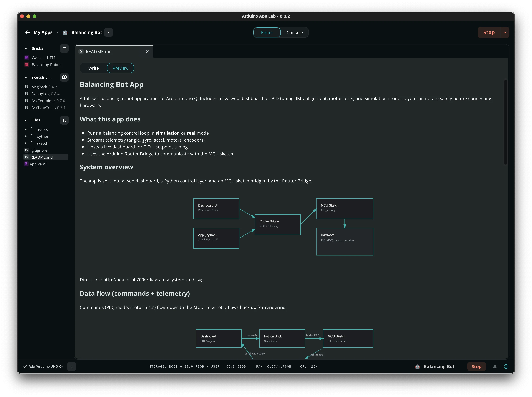Open the terminal icon in status bar

coord(71,366)
